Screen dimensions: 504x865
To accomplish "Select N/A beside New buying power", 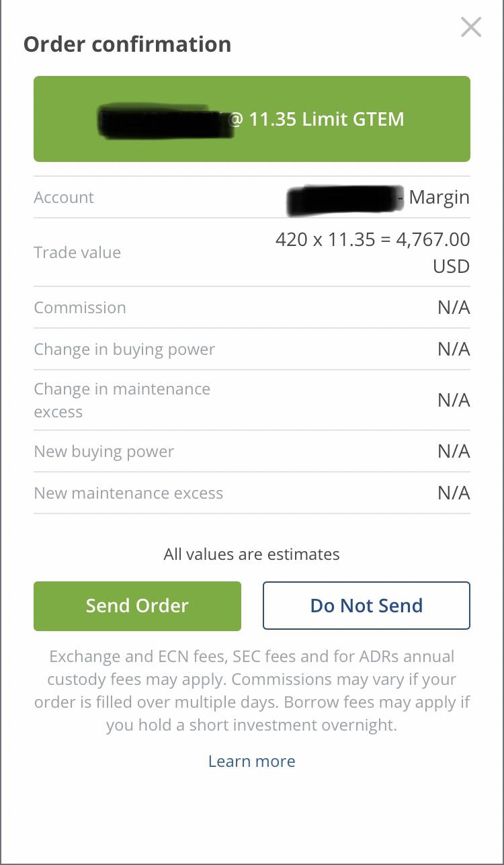I will (x=454, y=452).
